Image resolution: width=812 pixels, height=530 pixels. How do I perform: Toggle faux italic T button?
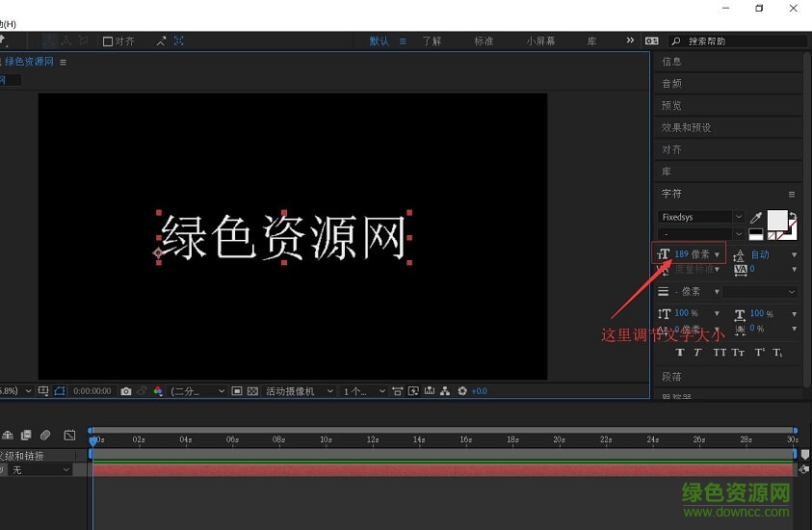click(x=697, y=353)
